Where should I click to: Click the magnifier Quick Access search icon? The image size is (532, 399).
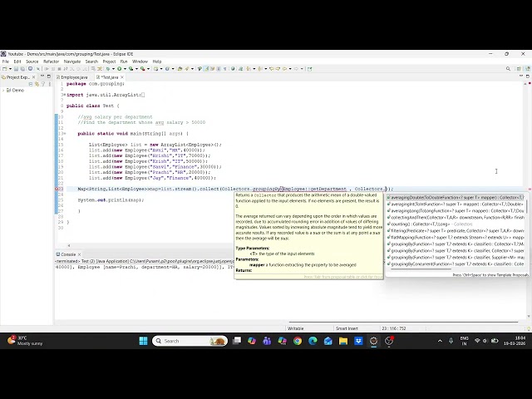click(x=508, y=69)
